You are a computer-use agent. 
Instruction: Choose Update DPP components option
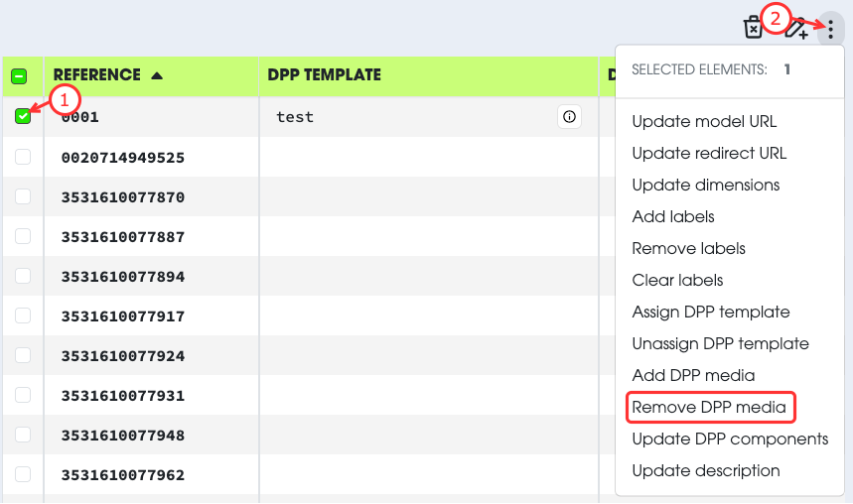pos(730,439)
